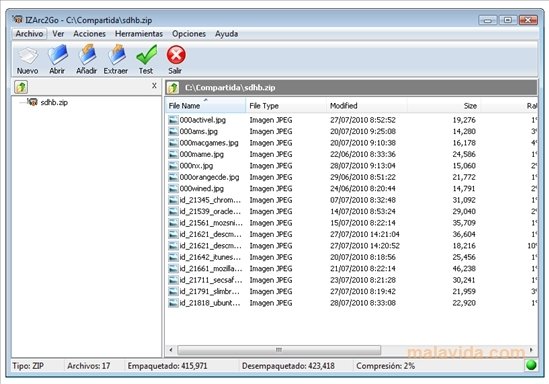Go up a folder beside C:\Compartida\sdhb.zip path
Screen dimensions: 549x384
point(173,88)
